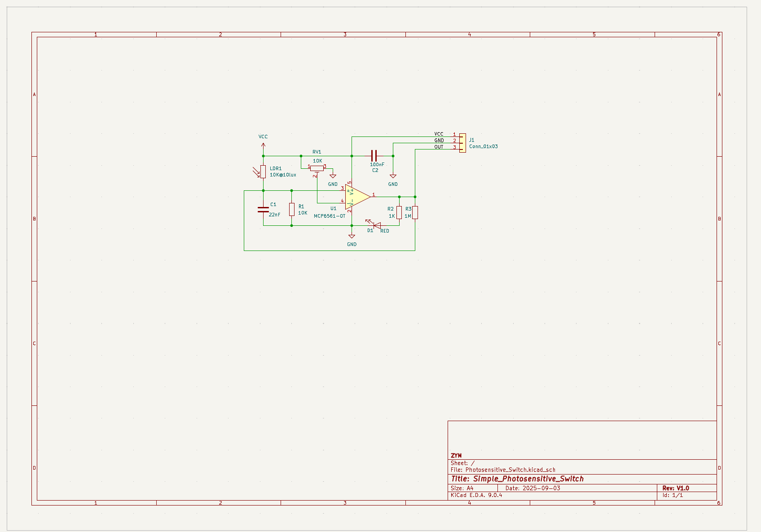The height and width of the screenshot is (532, 761).
Task: Select the 10K@10lux value text
Action: (x=283, y=175)
